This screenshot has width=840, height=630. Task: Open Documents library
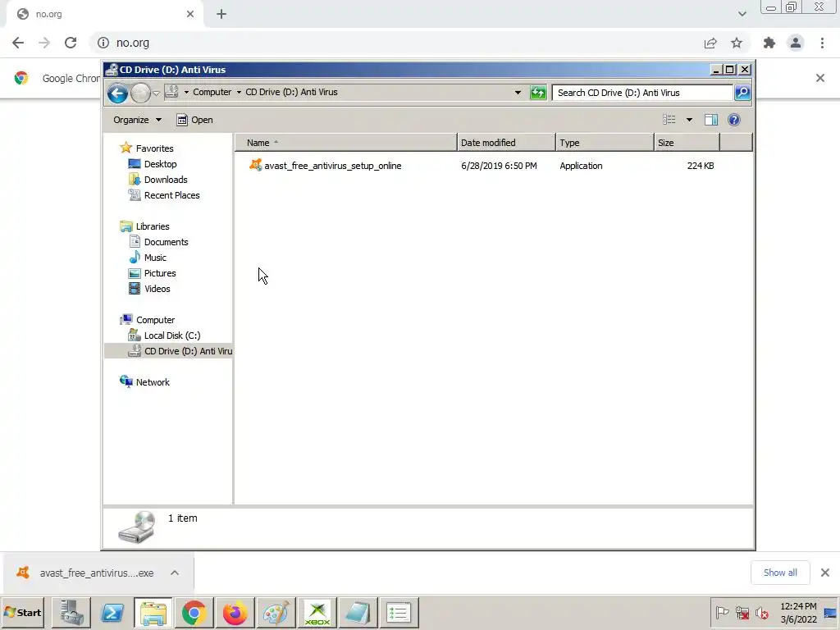pyautogui.click(x=166, y=242)
